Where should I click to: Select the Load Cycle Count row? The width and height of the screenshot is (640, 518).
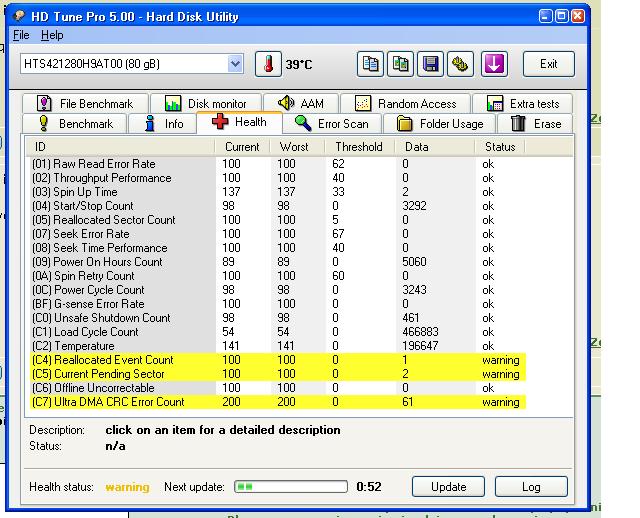(x=278, y=332)
